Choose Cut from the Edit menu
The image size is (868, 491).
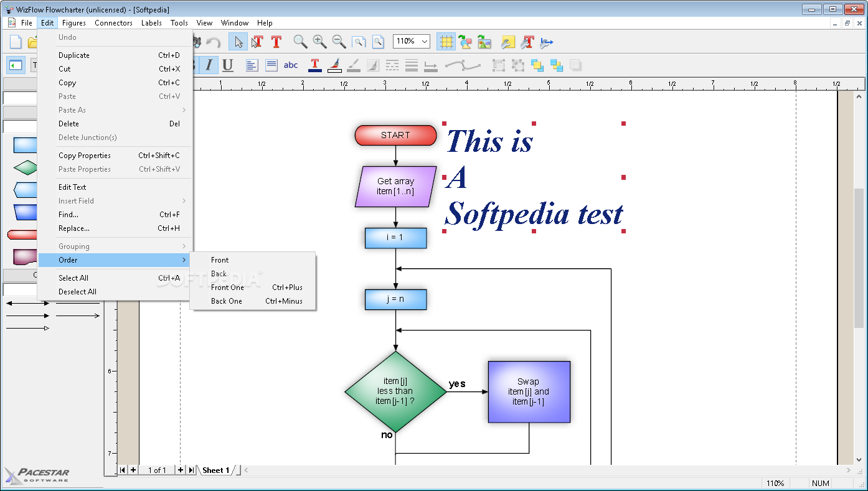pos(115,69)
